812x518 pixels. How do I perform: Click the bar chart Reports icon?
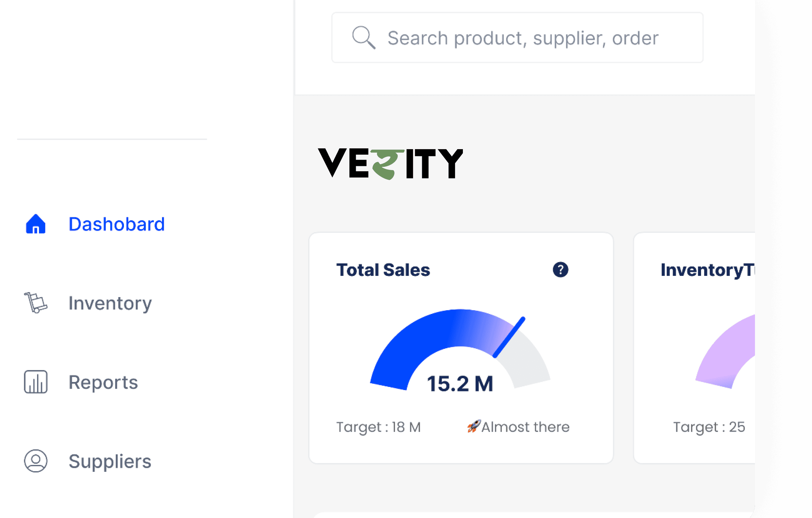[35, 382]
